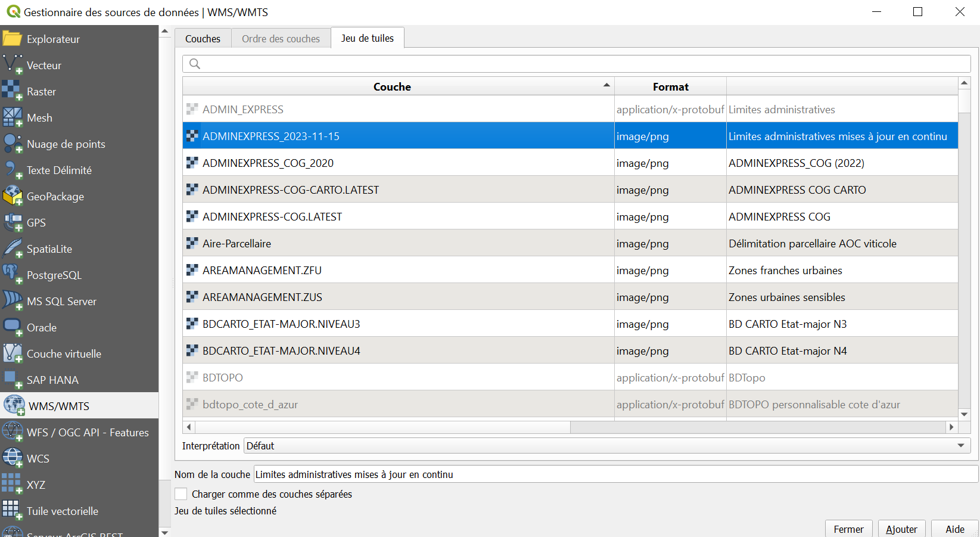Open help with the Aide button
Viewport: 980px width, 537px height.
(x=955, y=529)
